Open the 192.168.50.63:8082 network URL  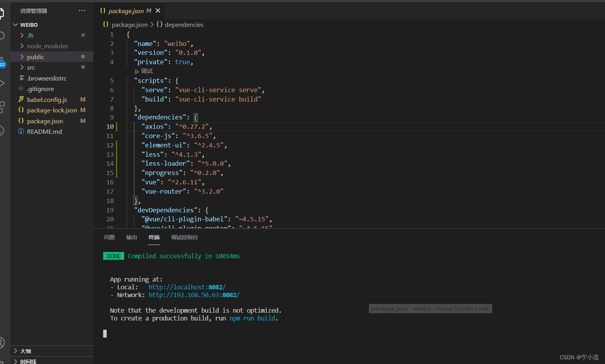[194, 295]
